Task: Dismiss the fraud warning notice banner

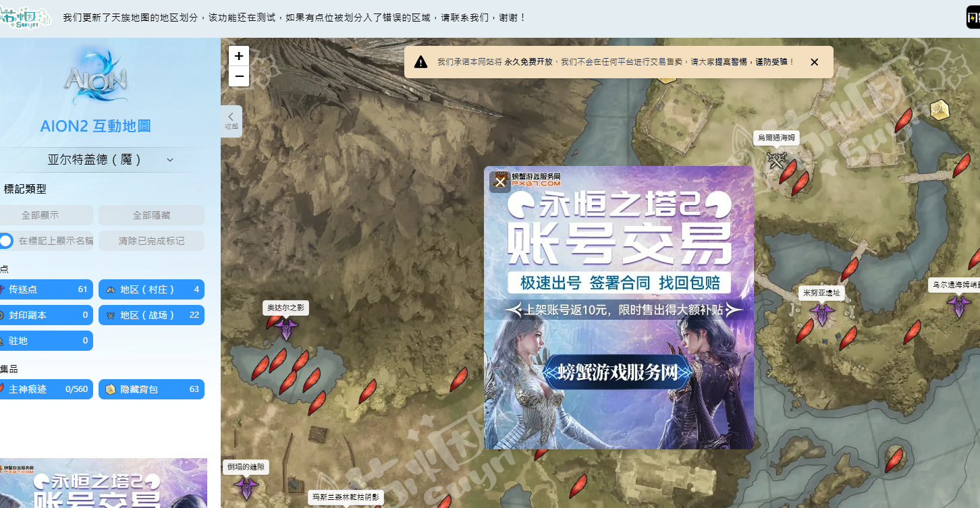Action: [814, 62]
